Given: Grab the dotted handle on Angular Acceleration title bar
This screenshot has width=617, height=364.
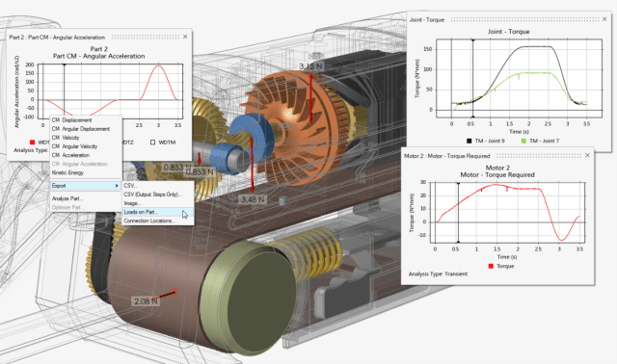Looking at the screenshot, I should [145, 37].
